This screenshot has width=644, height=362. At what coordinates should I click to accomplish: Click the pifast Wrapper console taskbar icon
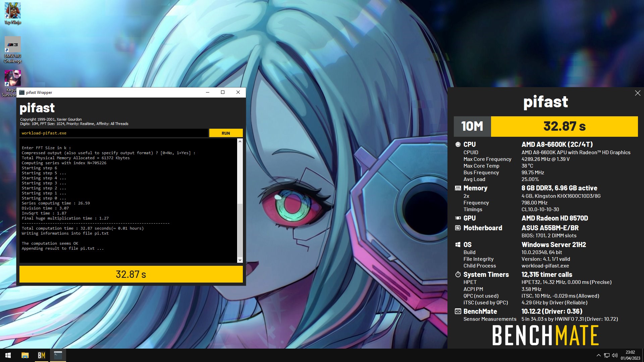coord(58,355)
